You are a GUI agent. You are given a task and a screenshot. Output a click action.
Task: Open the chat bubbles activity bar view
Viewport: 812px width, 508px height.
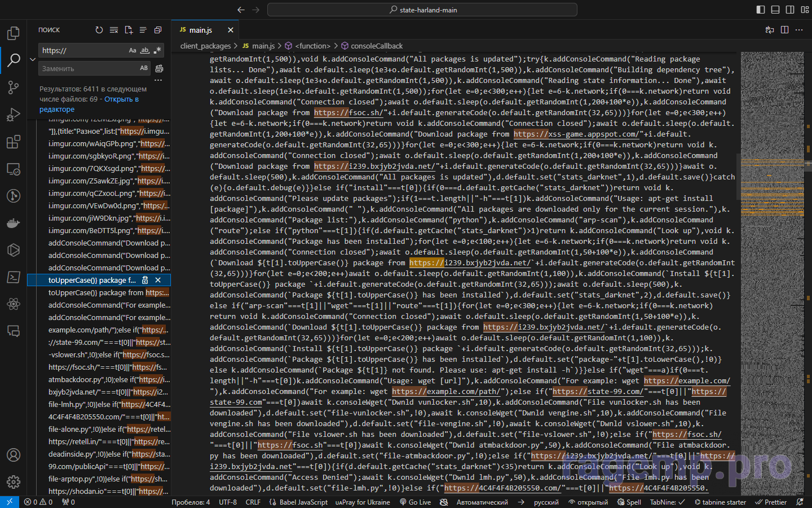14,331
